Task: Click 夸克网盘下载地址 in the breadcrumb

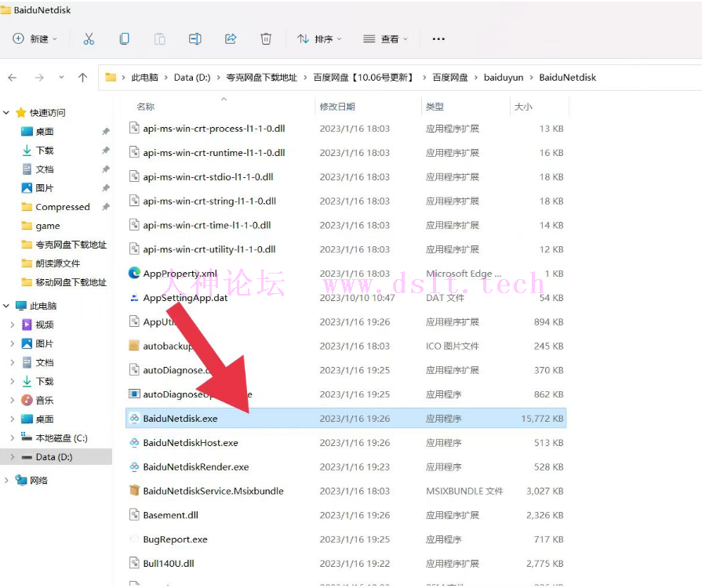Action: [261, 78]
